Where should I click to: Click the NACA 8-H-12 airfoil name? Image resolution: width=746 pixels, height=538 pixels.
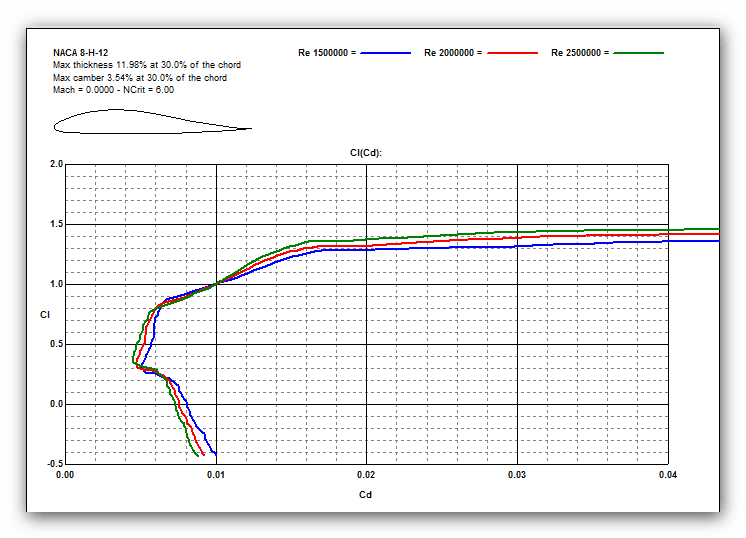click(x=81, y=52)
